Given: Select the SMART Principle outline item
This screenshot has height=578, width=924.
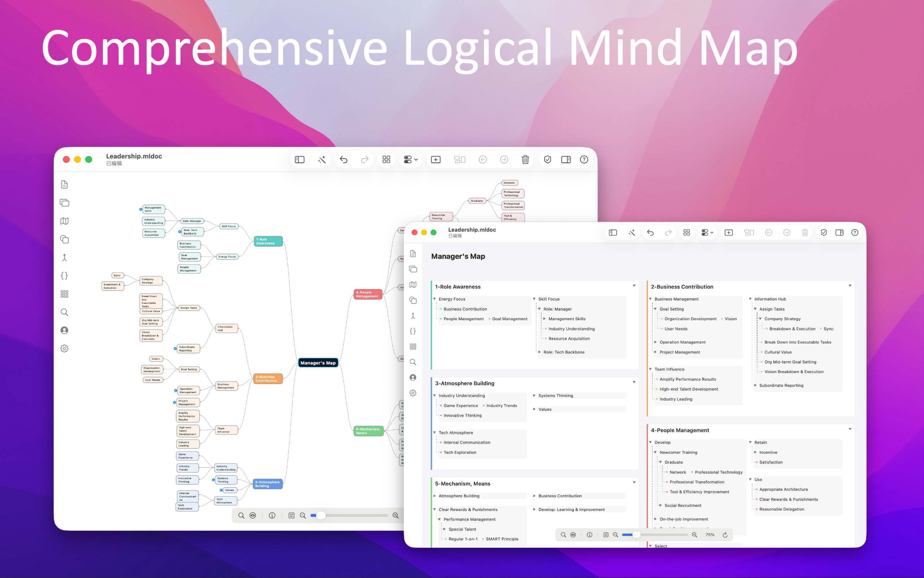Looking at the screenshot, I should (502, 539).
